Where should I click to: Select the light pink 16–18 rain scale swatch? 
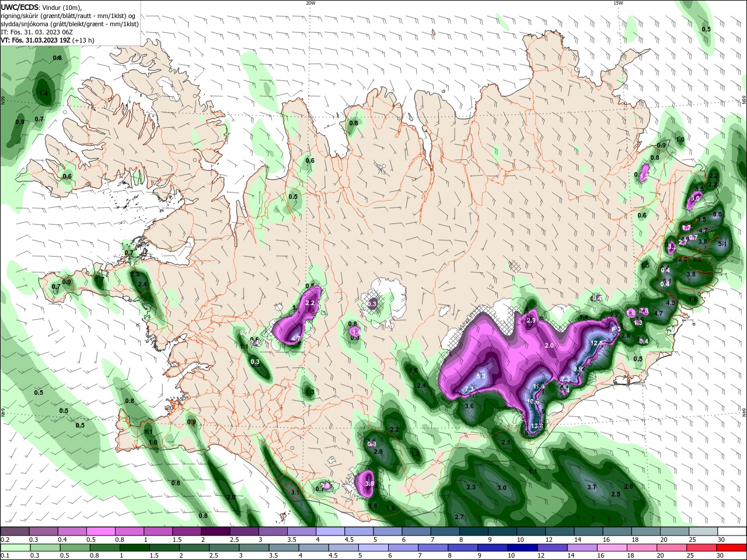(612, 548)
